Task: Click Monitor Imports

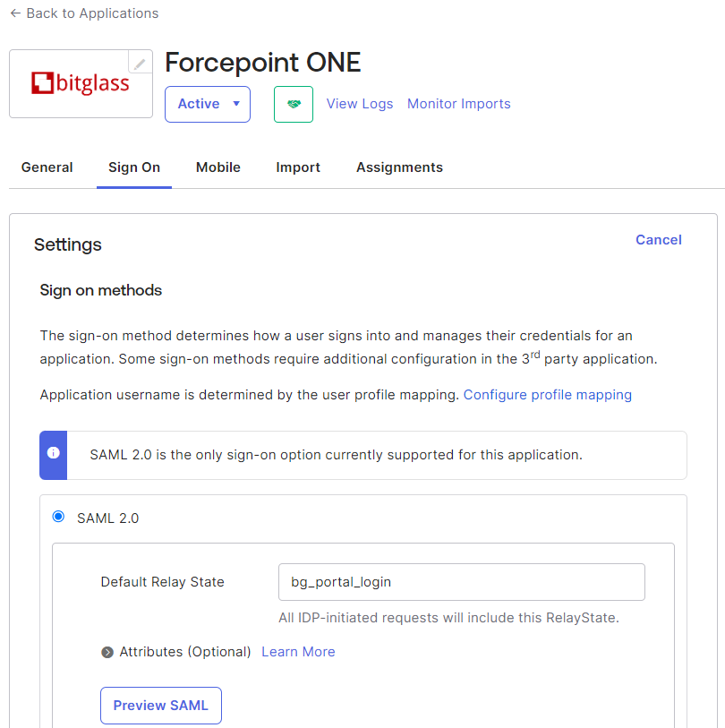Action: point(458,104)
